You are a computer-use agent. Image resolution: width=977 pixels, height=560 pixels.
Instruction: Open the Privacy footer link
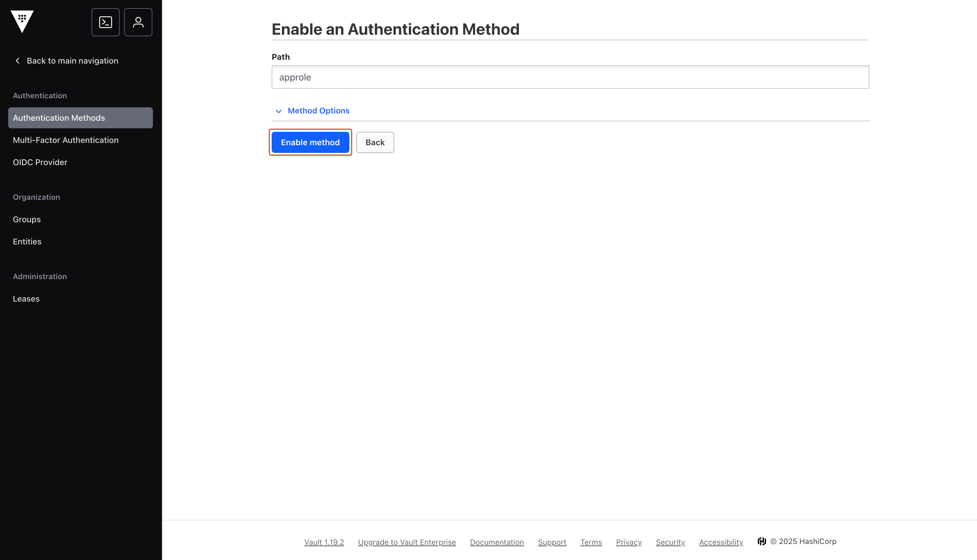click(629, 542)
